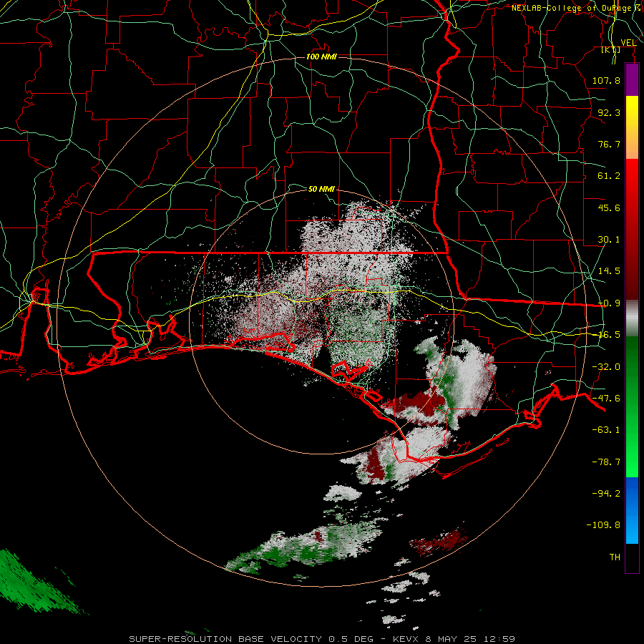Click the -32.0 velocity scale label

[x=606, y=367]
